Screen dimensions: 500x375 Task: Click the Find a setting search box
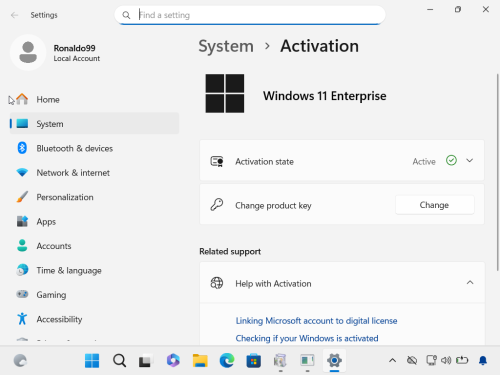pos(250,15)
